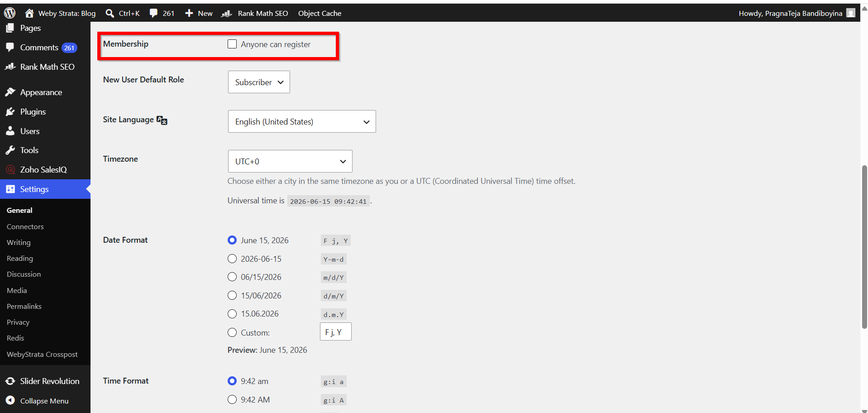Click the Weby Strata: Blog site link
This screenshot has width=868, height=413.
click(x=67, y=13)
